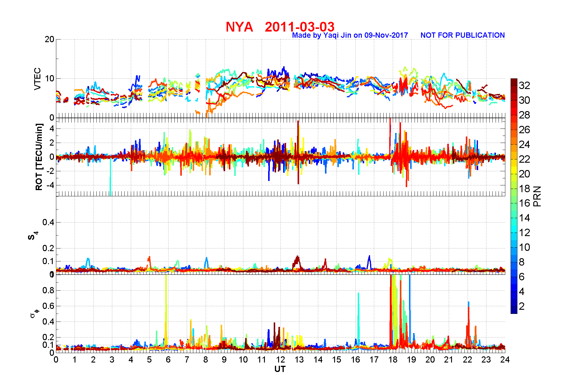561x392 pixels.
Task: Click the sigma-phi y-axis label
Action: coord(34,313)
